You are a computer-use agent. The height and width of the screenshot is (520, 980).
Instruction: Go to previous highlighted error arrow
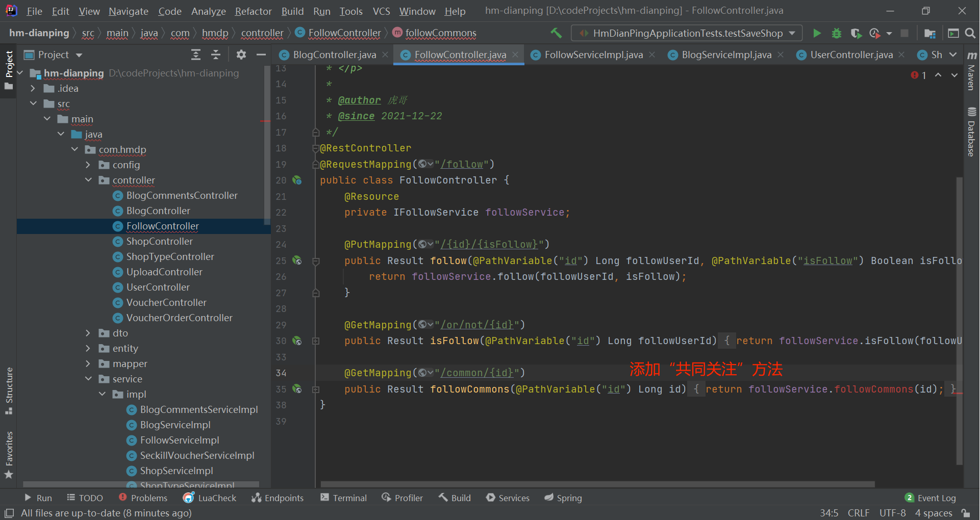938,75
